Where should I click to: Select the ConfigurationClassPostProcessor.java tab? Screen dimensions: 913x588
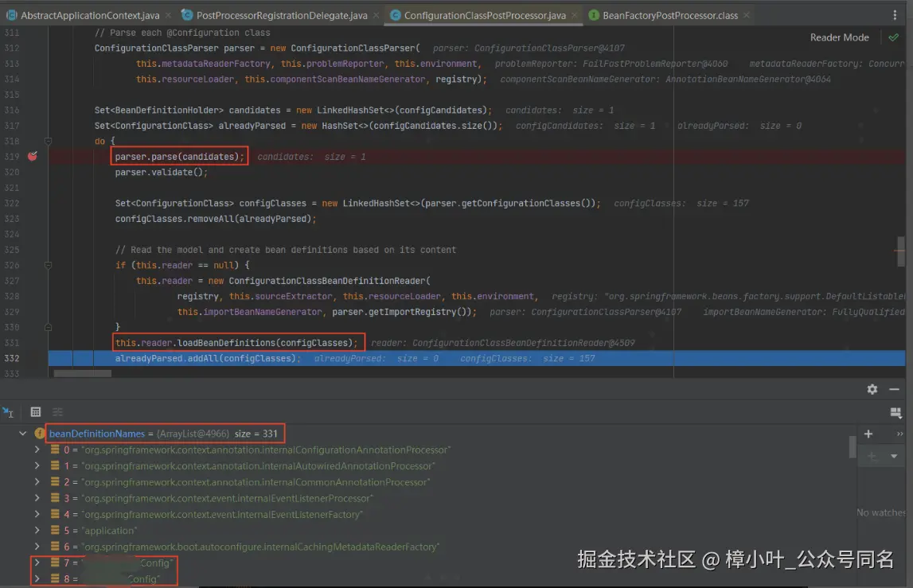(485, 15)
